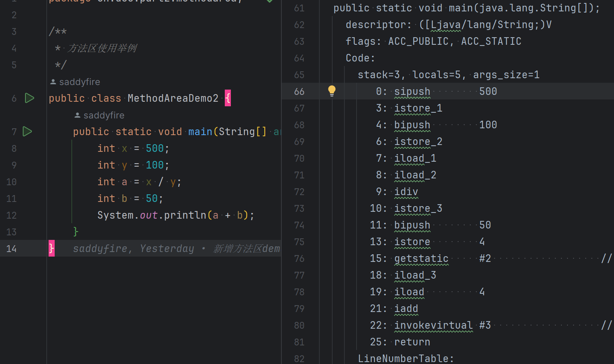
Task: Click the highlighted opening brace after MethodAreaDemo2
Action: (227, 98)
